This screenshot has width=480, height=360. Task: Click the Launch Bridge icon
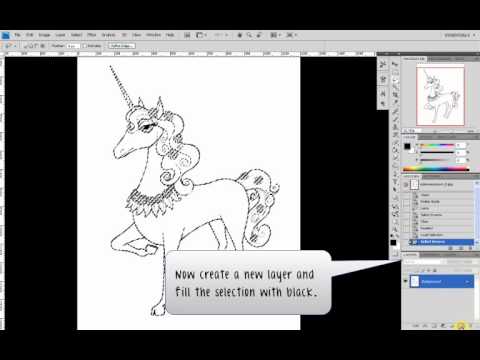pos(187,35)
